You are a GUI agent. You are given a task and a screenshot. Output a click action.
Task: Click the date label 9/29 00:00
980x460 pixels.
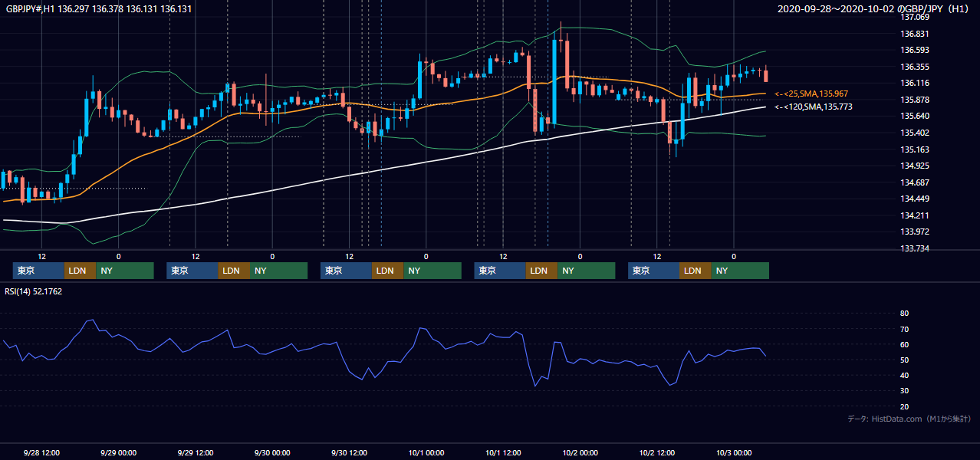[x=118, y=452]
